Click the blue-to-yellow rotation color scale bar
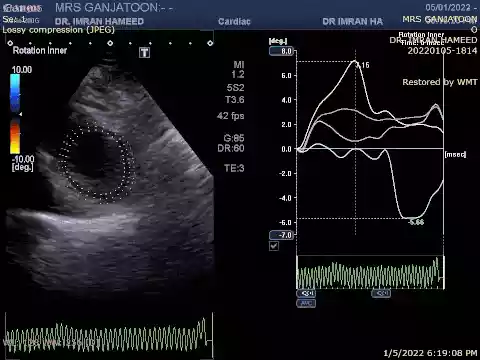 click(15, 114)
